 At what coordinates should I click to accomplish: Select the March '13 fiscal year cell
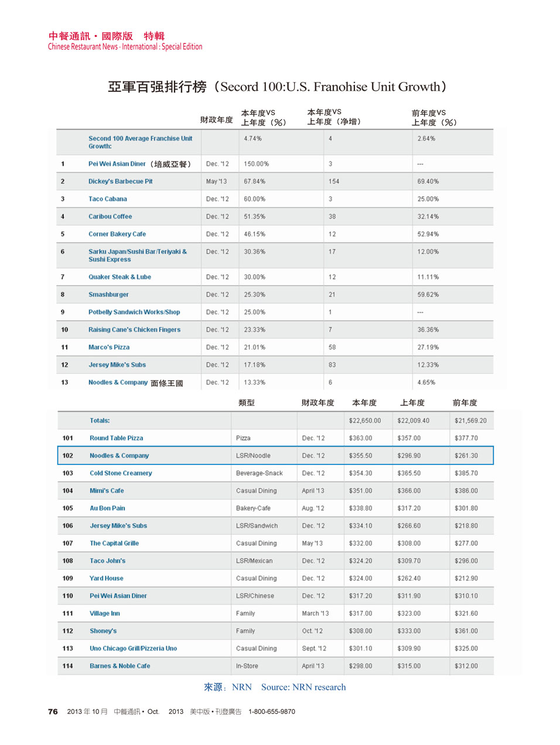tap(315, 614)
